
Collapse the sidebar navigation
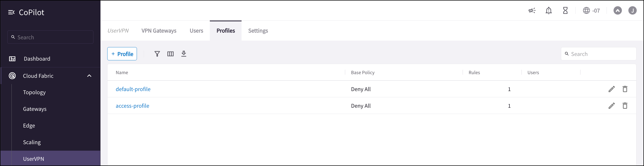(11, 12)
